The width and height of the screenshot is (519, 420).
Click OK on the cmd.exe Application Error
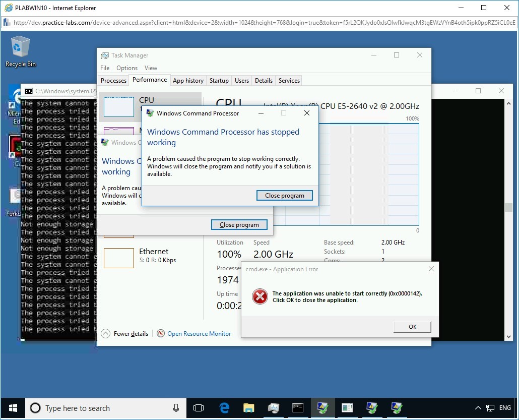click(x=412, y=327)
